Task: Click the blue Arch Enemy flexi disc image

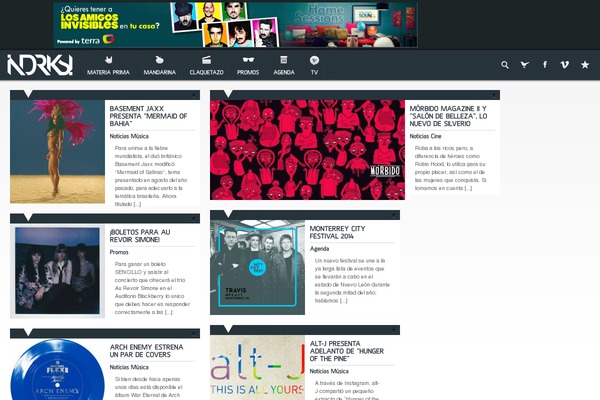Action: 57,369
